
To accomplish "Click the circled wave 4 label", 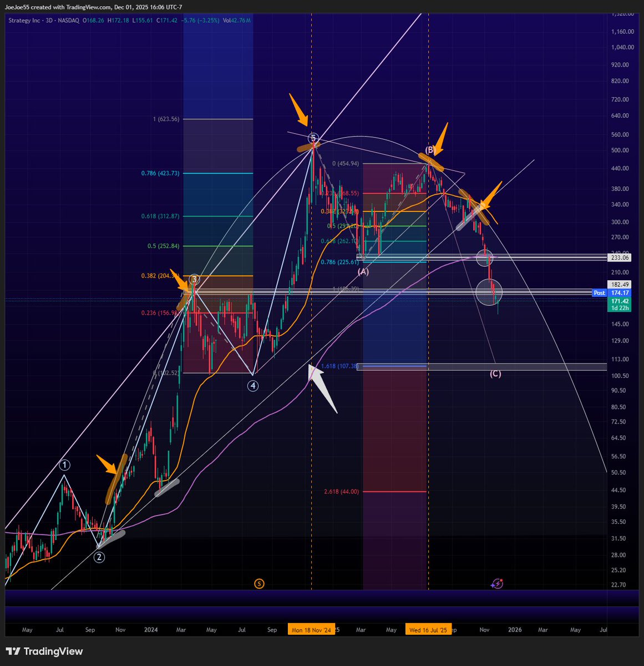I will (x=253, y=386).
